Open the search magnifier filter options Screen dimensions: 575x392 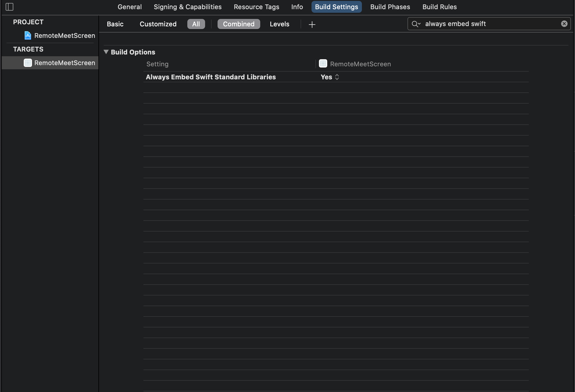(x=416, y=24)
